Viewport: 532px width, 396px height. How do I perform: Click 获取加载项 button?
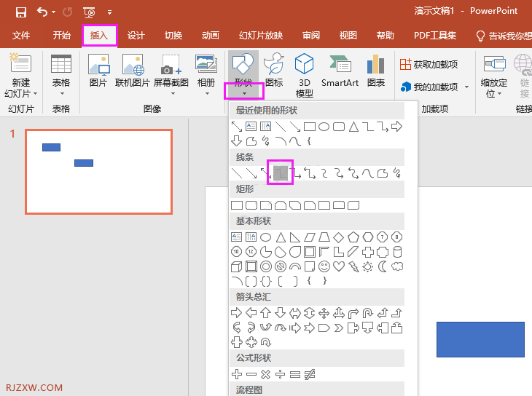429,64
